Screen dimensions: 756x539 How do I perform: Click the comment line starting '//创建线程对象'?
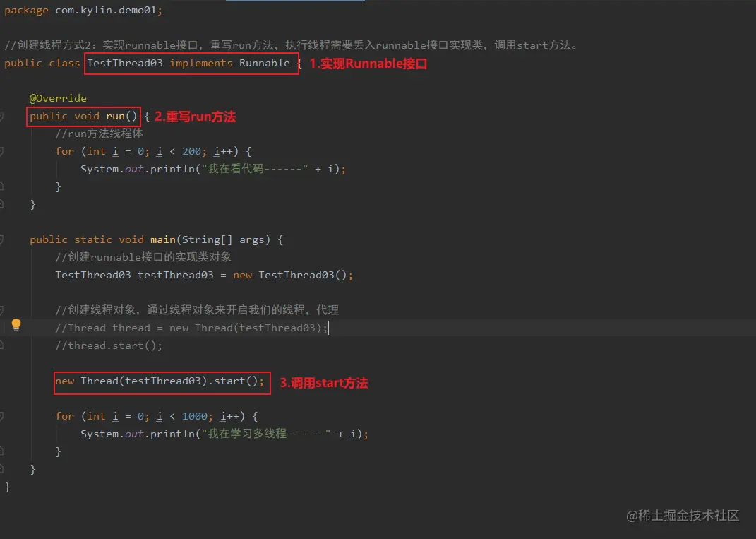pyautogui.click(x=197, y=310)
